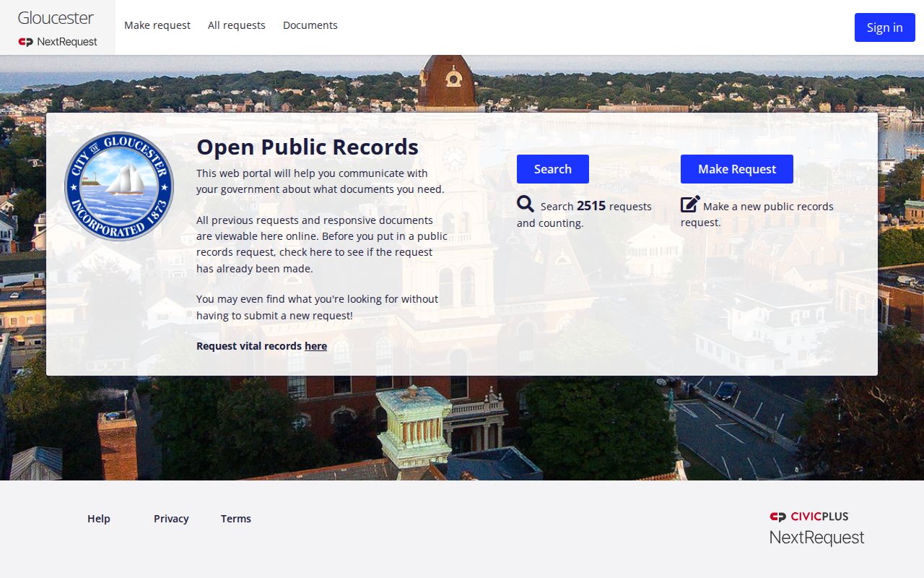
Task: Click the blue Make Request button
Action: (737, 169)
